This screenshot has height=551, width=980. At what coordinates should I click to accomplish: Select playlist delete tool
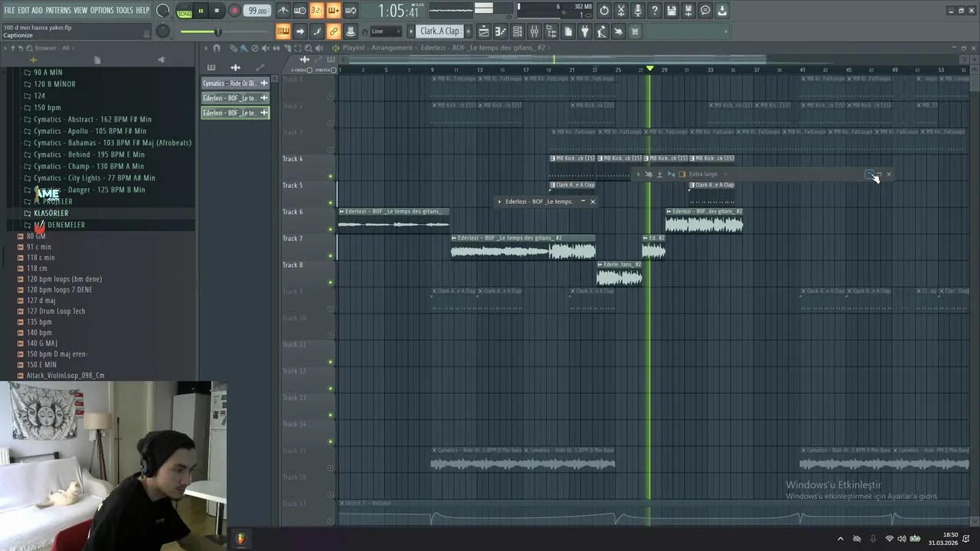click(x=255, y=48)
